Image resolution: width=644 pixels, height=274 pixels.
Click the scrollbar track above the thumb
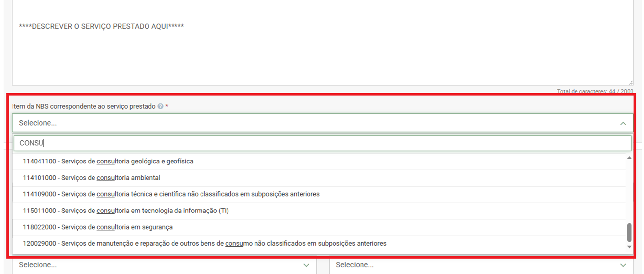click(629, 191)
